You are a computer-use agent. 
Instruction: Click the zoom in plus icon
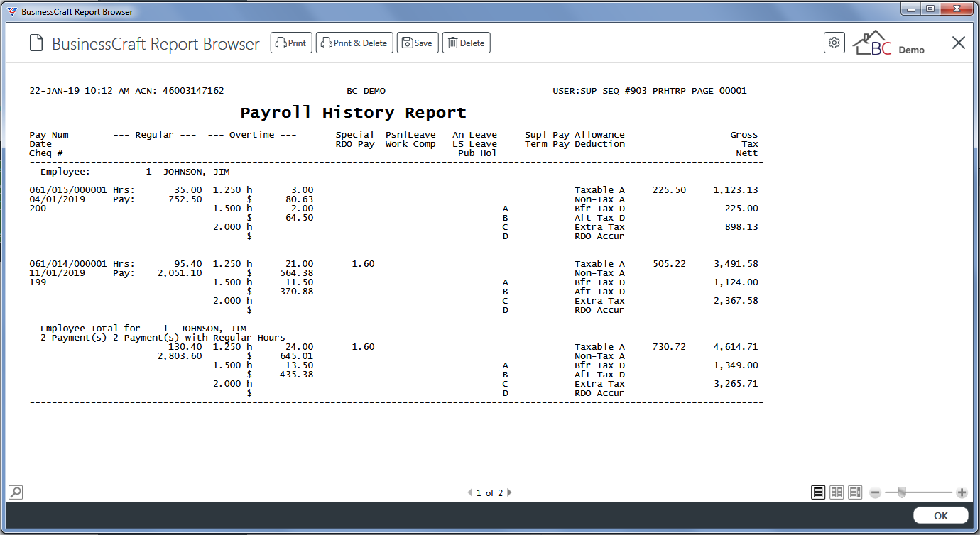[962, 492]
